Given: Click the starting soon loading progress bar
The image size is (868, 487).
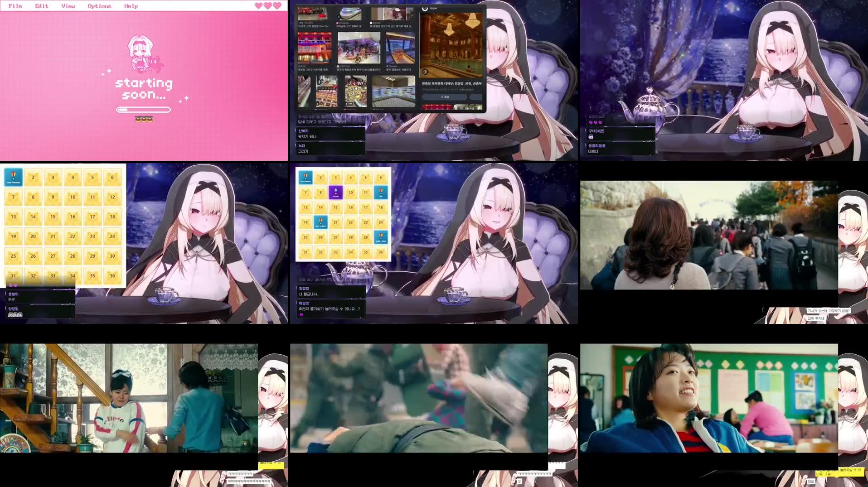Looking at the screenshot, I should [143, 110].
